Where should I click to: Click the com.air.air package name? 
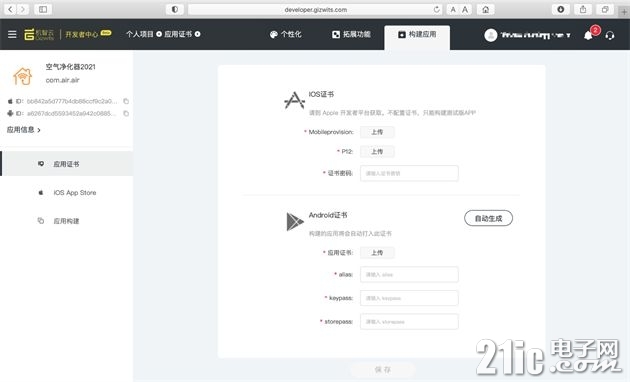62,80
